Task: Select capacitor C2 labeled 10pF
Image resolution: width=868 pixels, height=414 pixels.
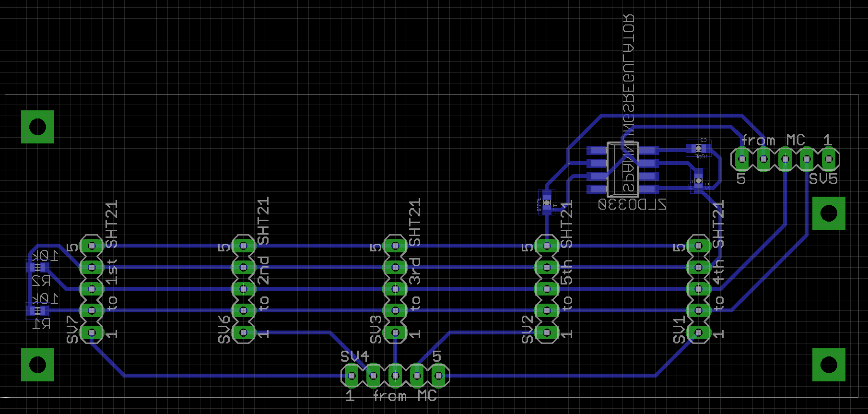Action: tap(698, 148)
